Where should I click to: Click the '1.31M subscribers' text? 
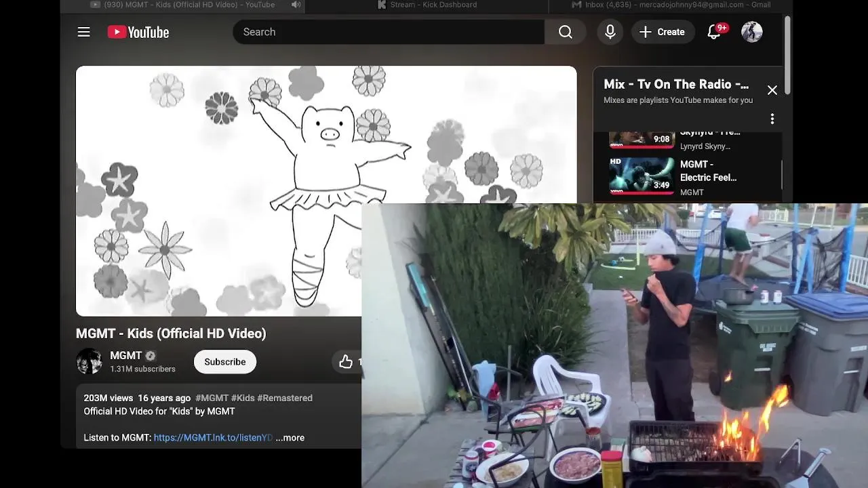point(142,369)
